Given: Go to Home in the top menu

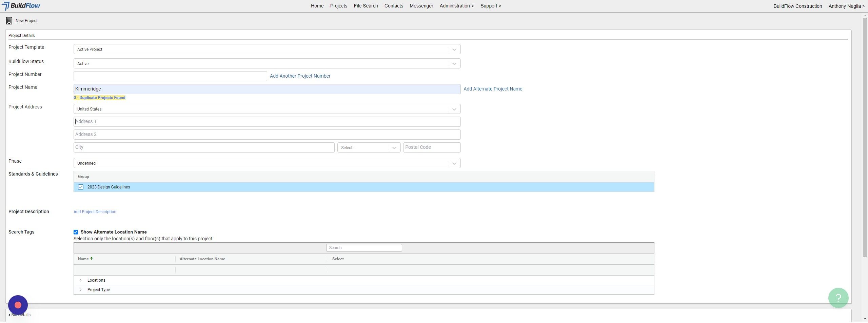Looking at the screenshot, I should pyautogui.click(x=317, y=6).
